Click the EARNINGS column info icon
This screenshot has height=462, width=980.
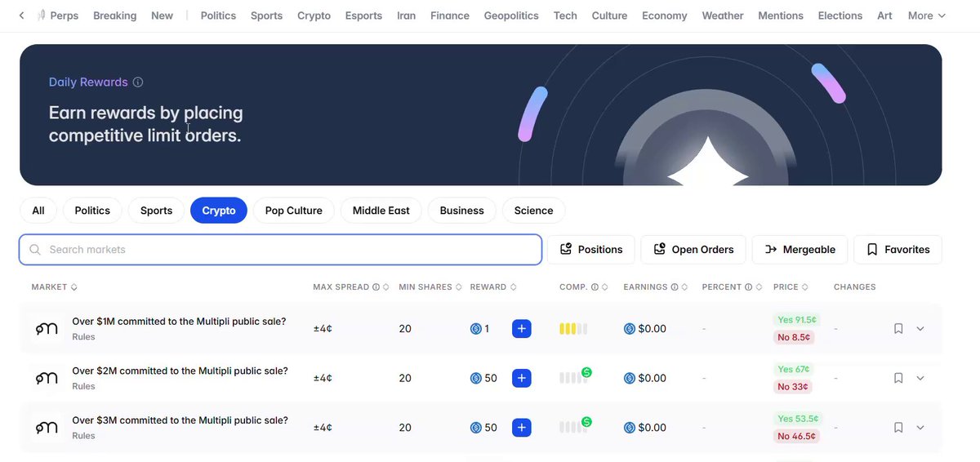[x=675, y=287]
